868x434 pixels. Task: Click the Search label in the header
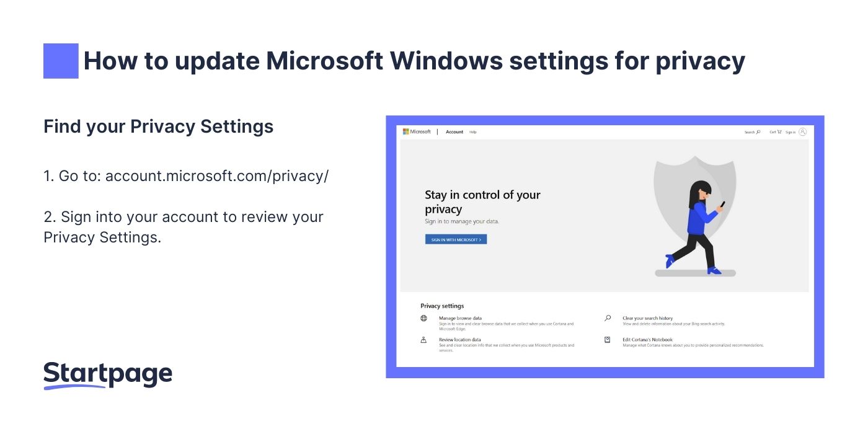click(750, 132)
